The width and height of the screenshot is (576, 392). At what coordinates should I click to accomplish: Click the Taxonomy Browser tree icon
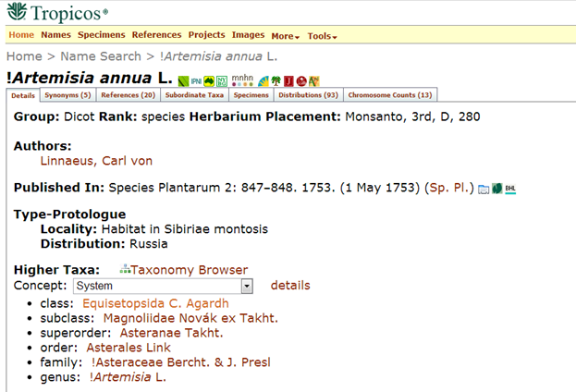pyautogui.click(x=125, y=269)
